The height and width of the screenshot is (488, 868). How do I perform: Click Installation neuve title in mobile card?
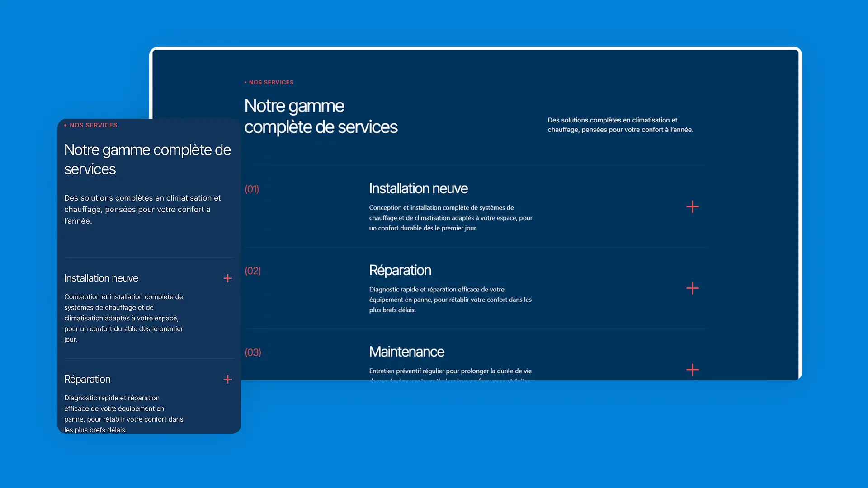[101, 278]
